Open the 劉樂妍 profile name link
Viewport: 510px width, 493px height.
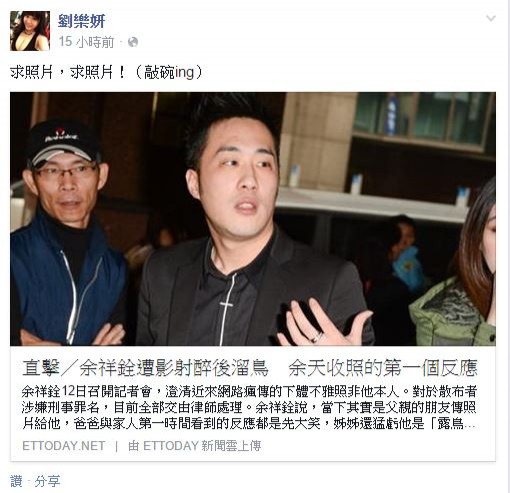(82, 21)
